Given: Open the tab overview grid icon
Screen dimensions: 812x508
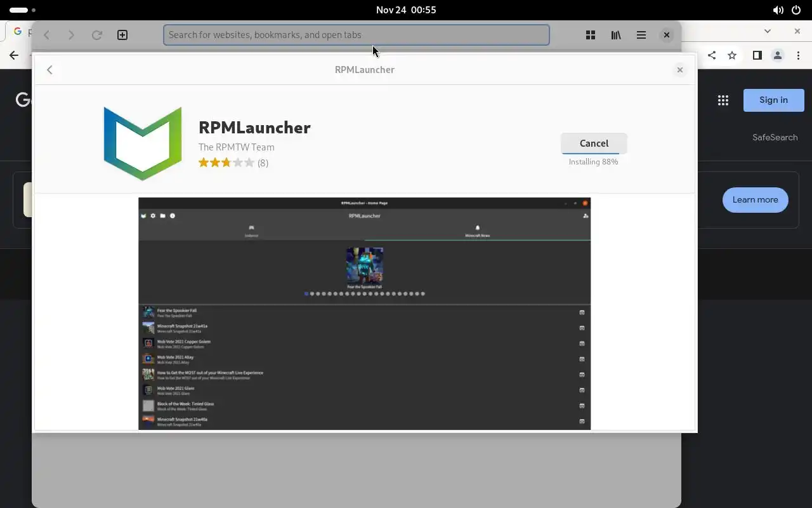Looking at the screenshot, I should pos(591,35).
